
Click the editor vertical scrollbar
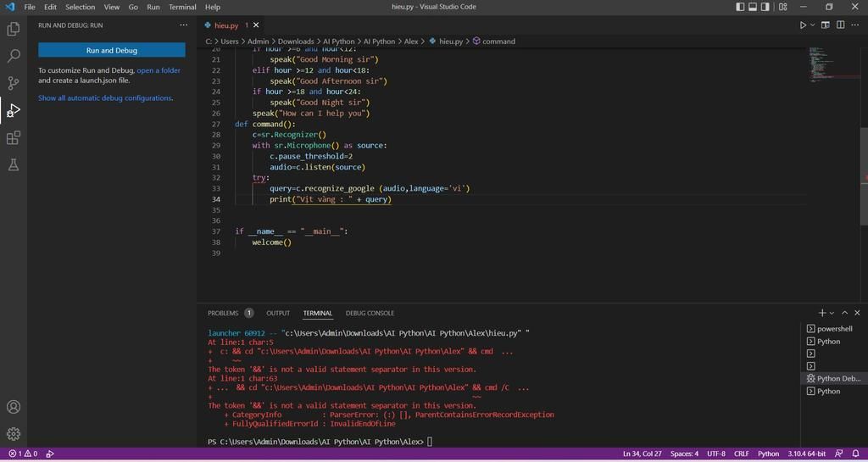pyautogui.click(x=865, y=176)
